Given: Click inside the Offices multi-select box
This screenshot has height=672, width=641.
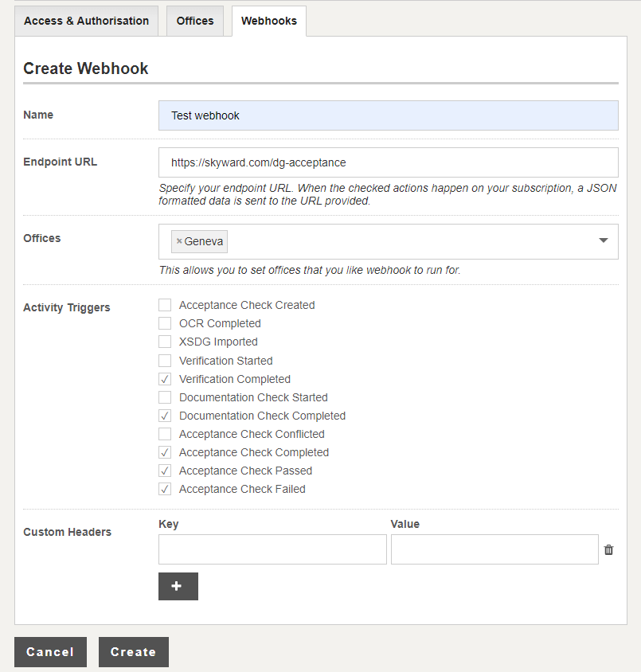Looking at the screenshot, I should click(x=389, y=242).
